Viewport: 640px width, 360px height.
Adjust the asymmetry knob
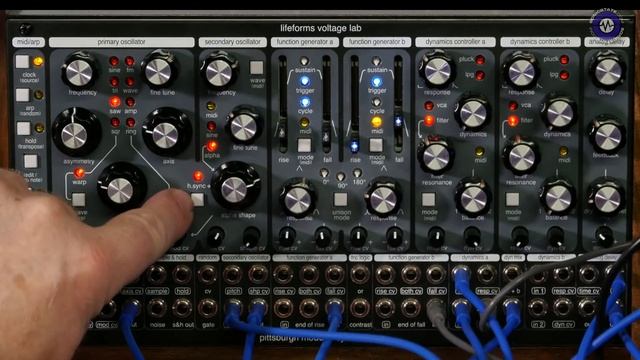(x=75, y=135)
